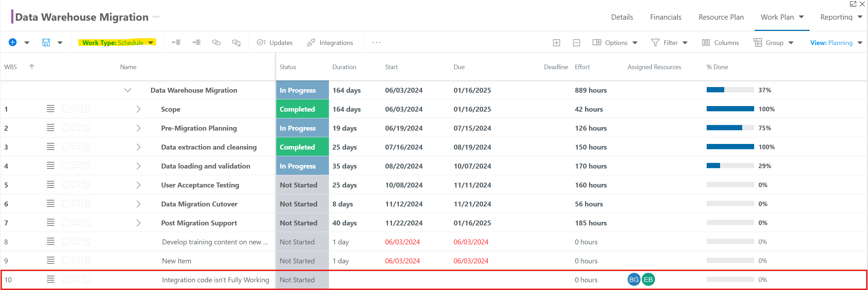
Task: Open the Group dropdown
Action: click(774, 42)
